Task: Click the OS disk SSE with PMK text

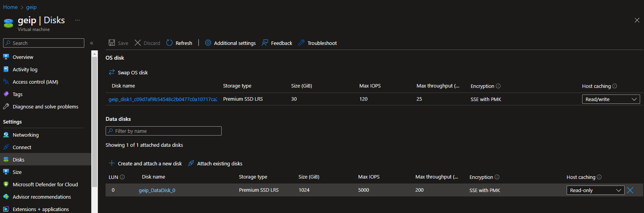Action: [x=486, y=100]
